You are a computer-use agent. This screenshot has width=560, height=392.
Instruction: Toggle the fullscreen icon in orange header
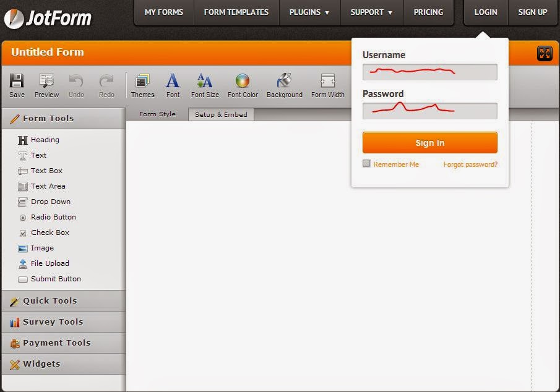[x=545, y=54]
